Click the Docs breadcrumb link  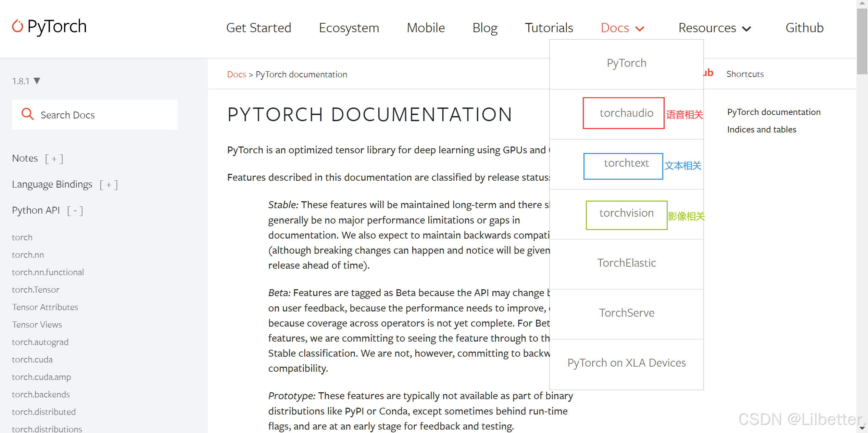[x=236, y=74]
